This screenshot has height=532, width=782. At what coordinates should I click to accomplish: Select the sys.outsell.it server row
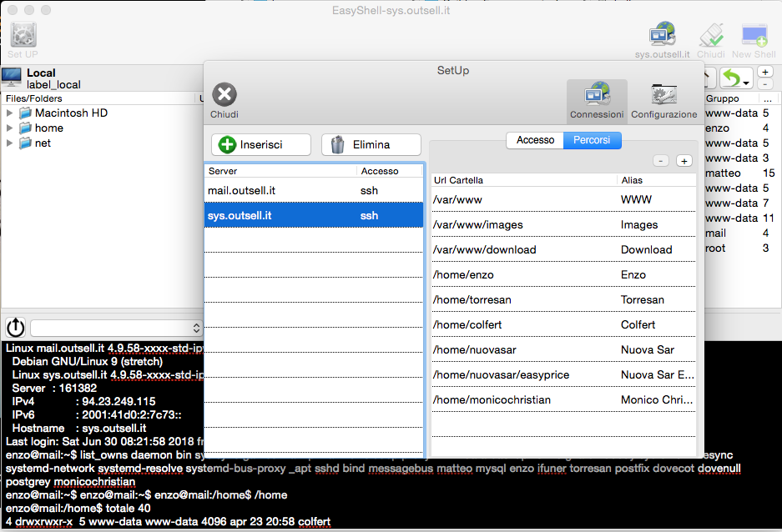pos(314,215)
